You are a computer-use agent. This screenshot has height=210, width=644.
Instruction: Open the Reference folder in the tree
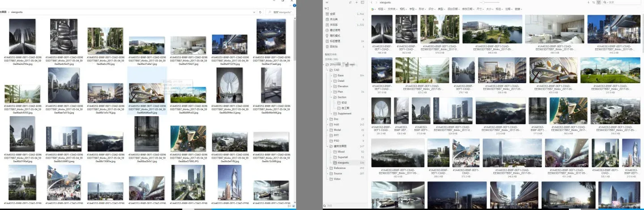point(339,168)
